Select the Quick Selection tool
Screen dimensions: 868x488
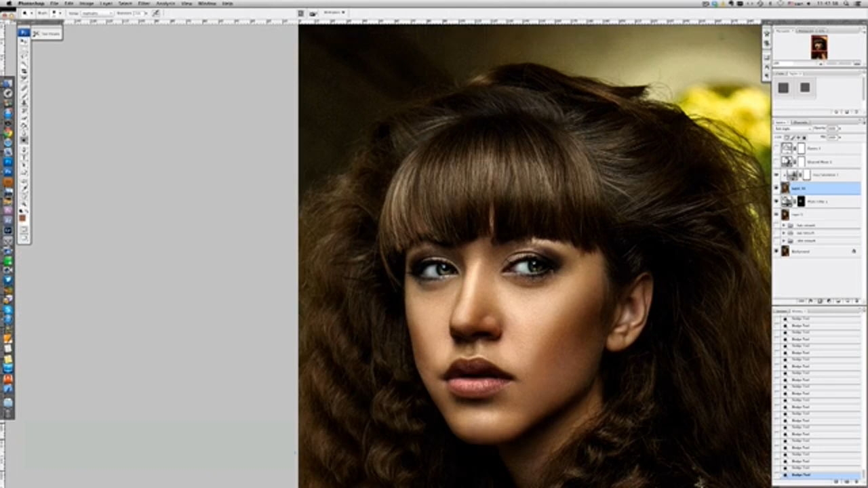(24, 64)
